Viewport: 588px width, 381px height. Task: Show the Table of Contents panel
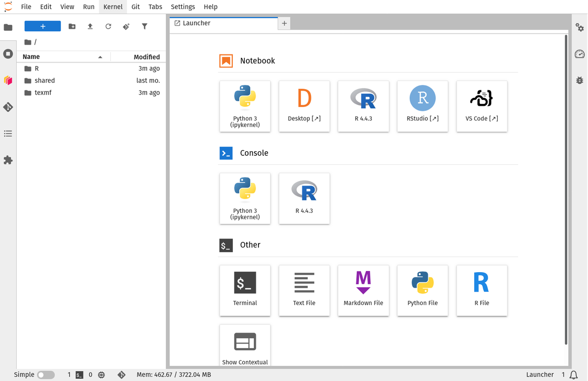[8, 134]
